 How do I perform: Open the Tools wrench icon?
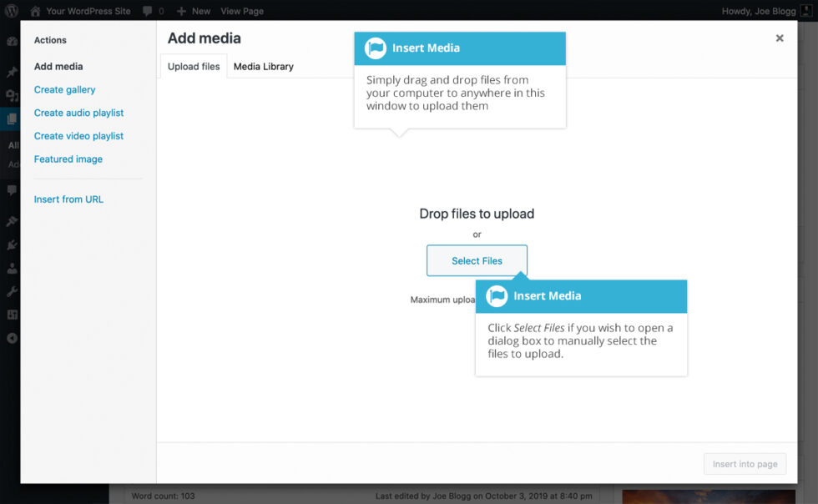pyautogui.click(x=11, y=291)
